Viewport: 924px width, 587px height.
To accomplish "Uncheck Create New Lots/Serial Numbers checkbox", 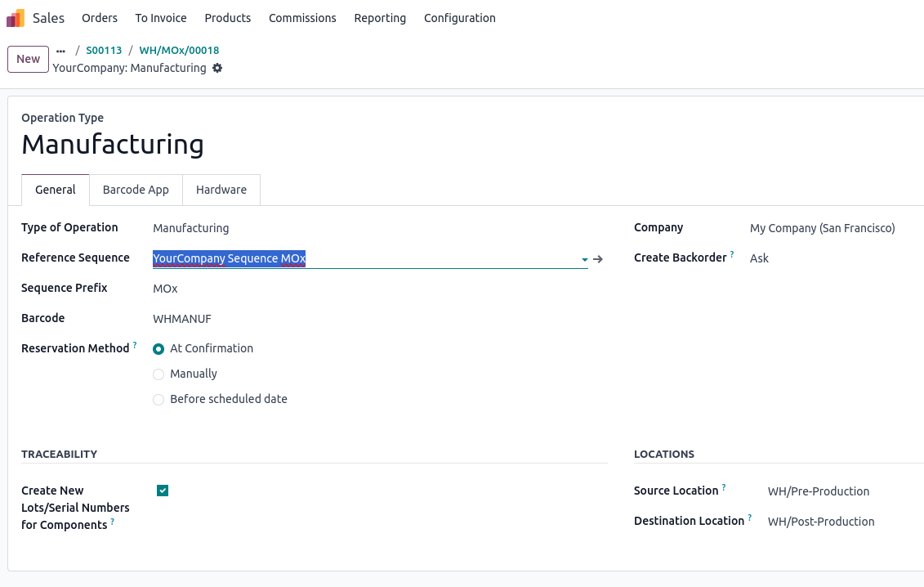I will click(x=163, y=491).
